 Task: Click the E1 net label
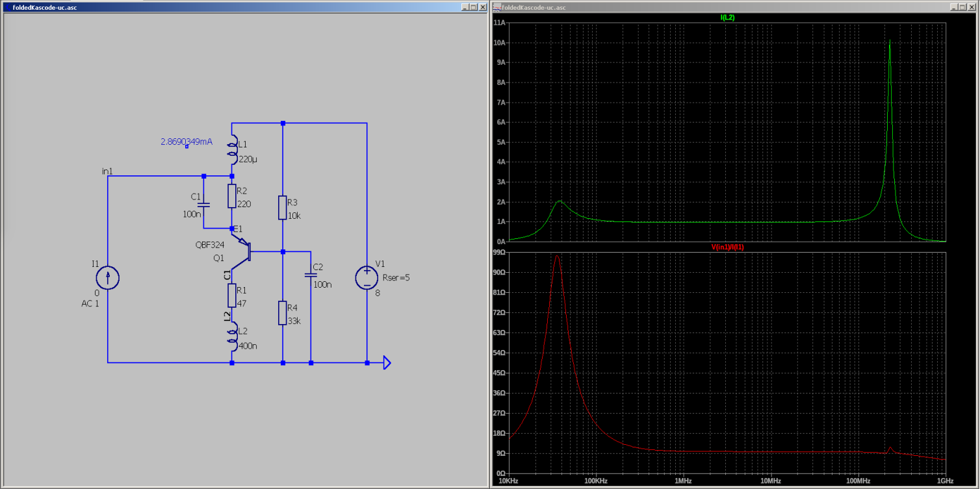coord(238,229)
